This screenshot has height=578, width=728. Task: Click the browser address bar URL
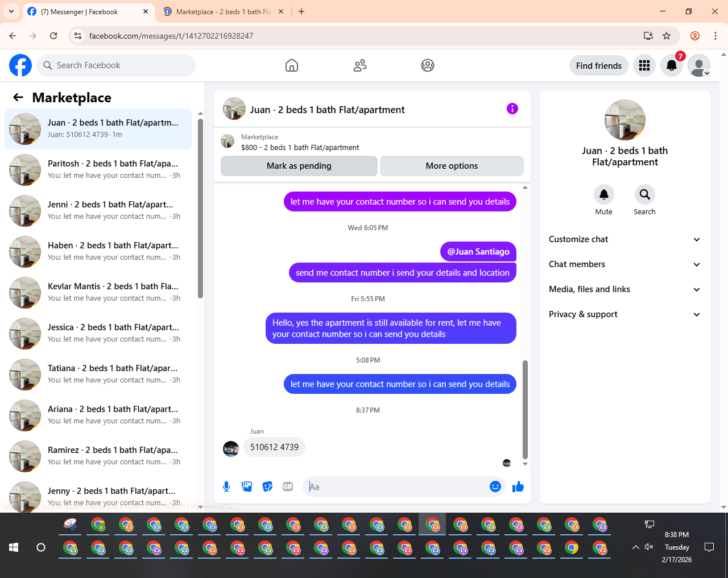tap(171, 36)
